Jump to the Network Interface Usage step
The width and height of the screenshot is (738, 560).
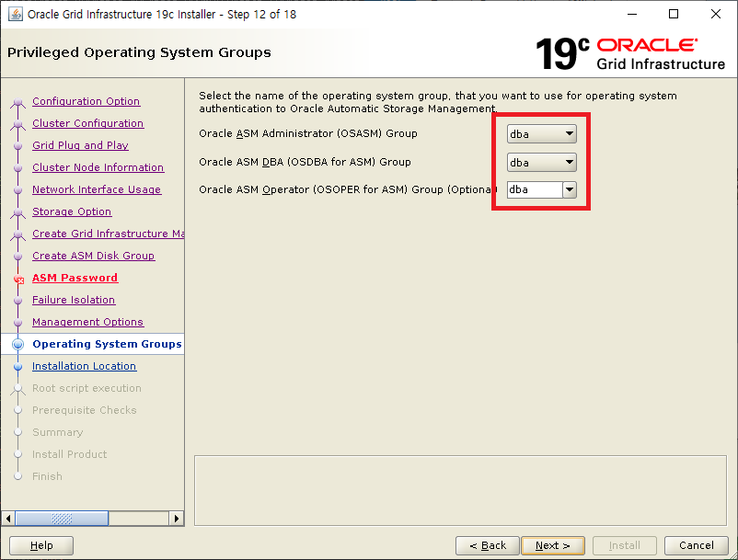click(97, 189)
